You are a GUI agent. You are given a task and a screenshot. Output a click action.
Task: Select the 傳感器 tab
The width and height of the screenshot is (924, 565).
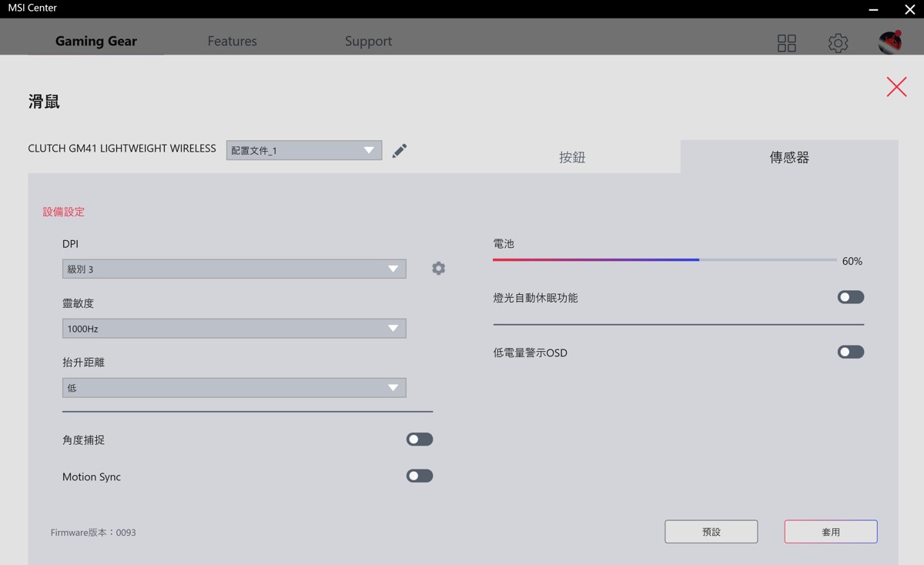tap(789, 157)
